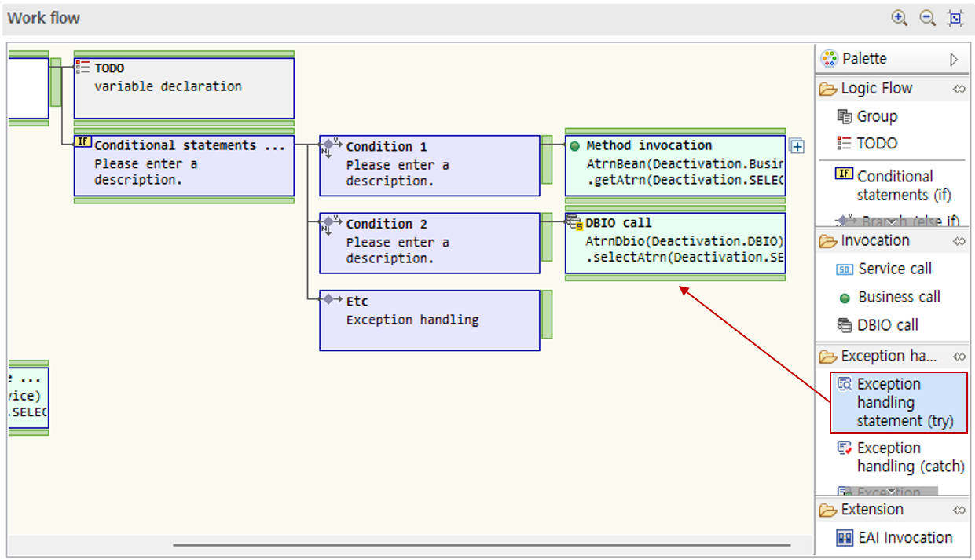Screen dimensions: 975x560
Task: Choose the Business call palette item
Action: coord(898,297)
